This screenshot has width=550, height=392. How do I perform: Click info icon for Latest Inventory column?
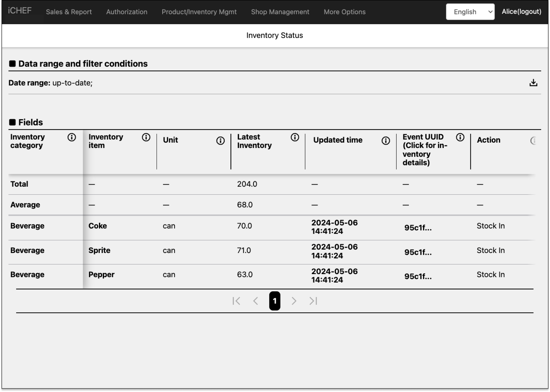[295, 137]
